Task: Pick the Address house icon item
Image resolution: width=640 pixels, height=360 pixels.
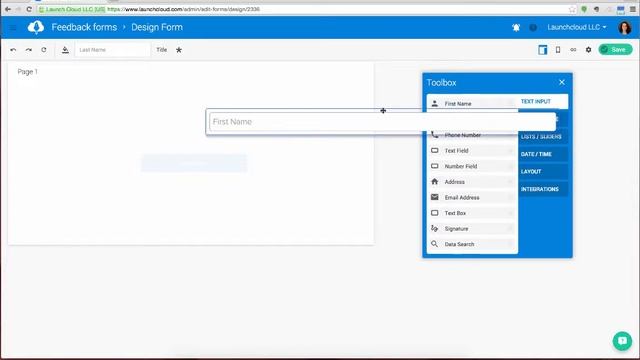Action: (435, 182)
